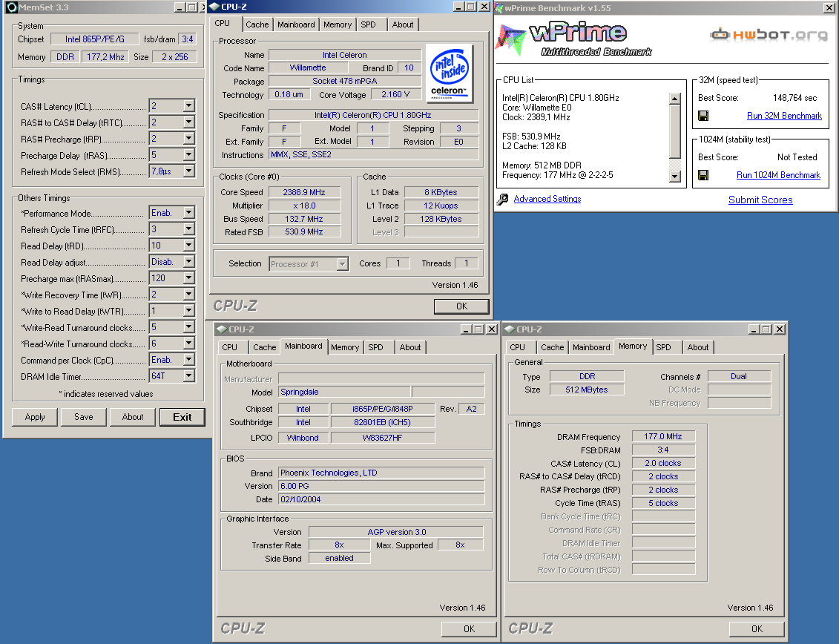Click the AGP version 3.0 field
Image resolution: width=839 pixels, height=644 pixels.
pyautogui.click(x=396, y=532)
